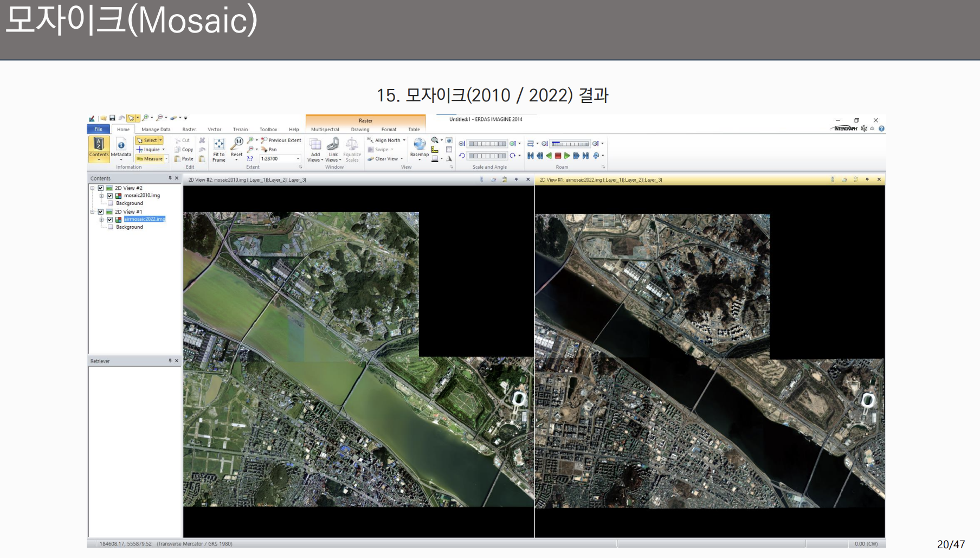This screenshot has height=558, width=980.
Task: Click the Inquire cursor button
Action: click(x=149, y=150)
